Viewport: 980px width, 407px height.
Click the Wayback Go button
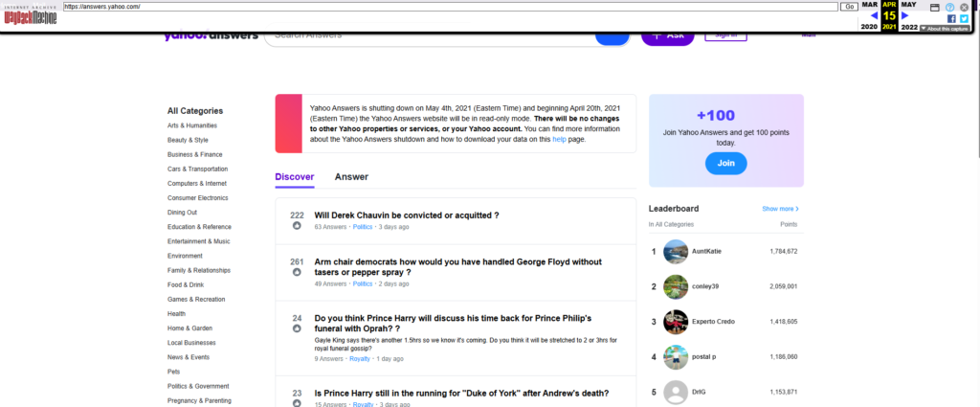pos(849,7)
